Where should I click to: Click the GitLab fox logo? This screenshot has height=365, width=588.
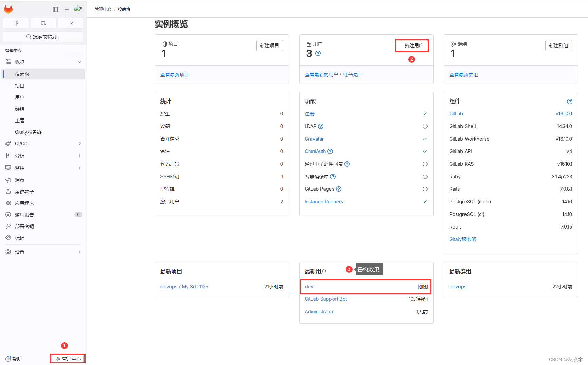pyautogui.click(x=8, y=10)
